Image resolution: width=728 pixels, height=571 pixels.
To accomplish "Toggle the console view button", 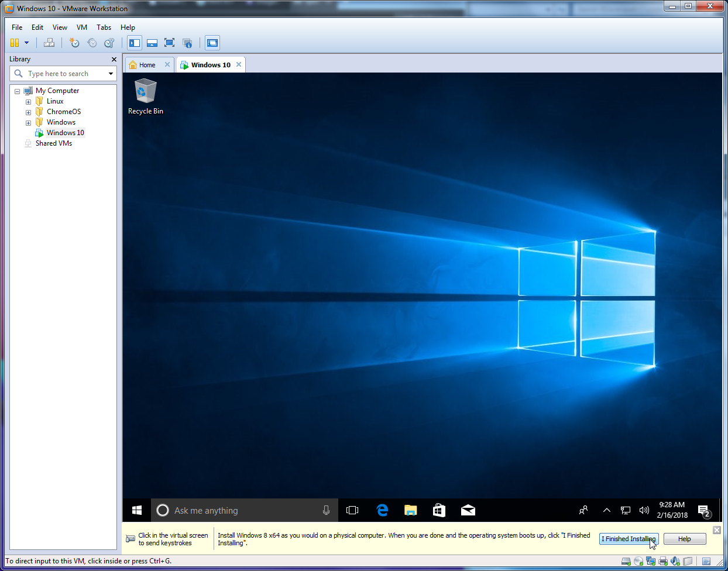I will (x=212, y=43).
